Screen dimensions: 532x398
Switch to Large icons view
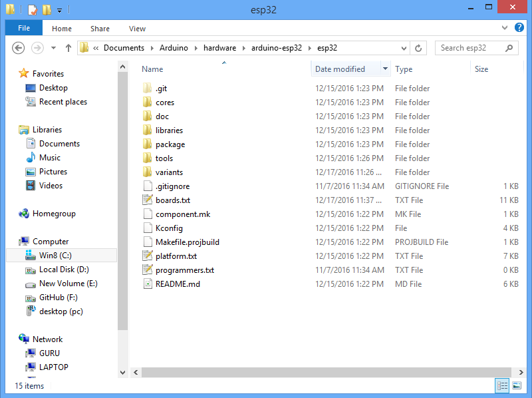click(x=517, y=385)
